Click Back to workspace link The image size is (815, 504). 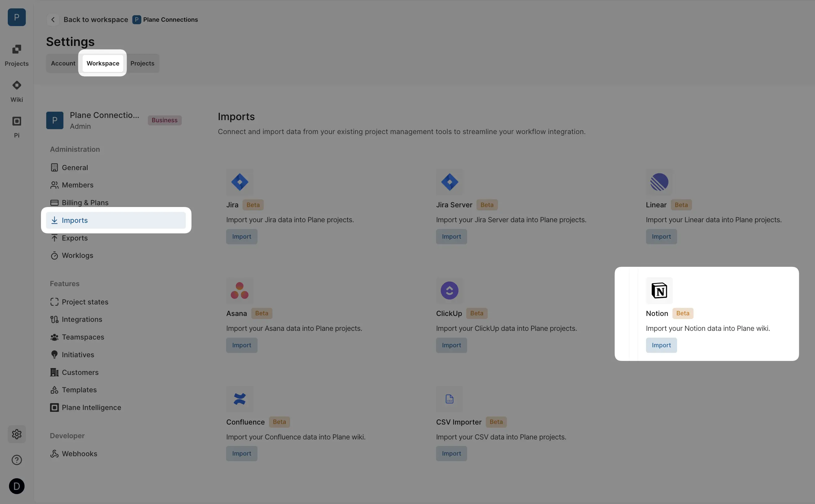[96, 20]
